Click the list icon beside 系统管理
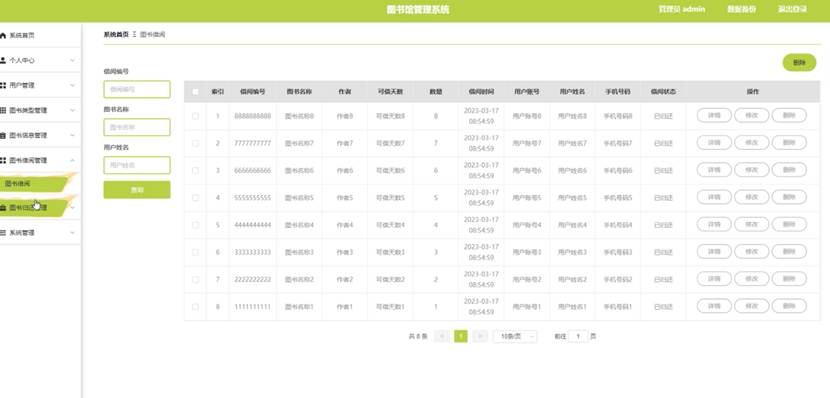This screenshot has height=398, width=830. pyautogui.click(x=3, y=232)
